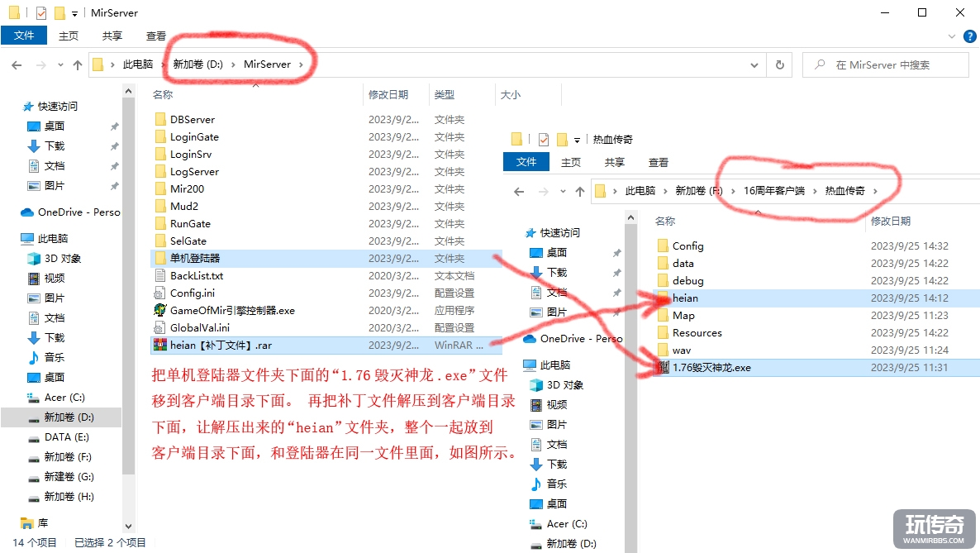Image resolution: width=980 pixels, height=553 pixels.
Task: Open recent locations dropdown in 热血传奇 window
Action: (x=563, y=192)
